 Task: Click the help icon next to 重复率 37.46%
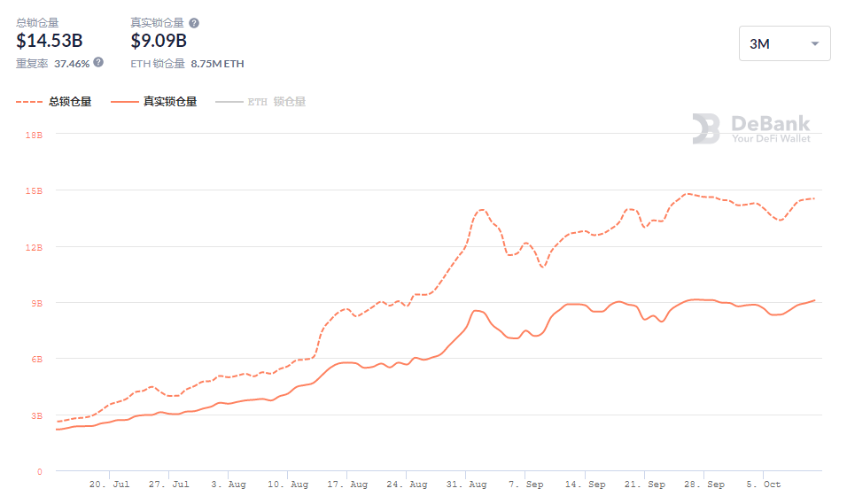tap(98, 62)
